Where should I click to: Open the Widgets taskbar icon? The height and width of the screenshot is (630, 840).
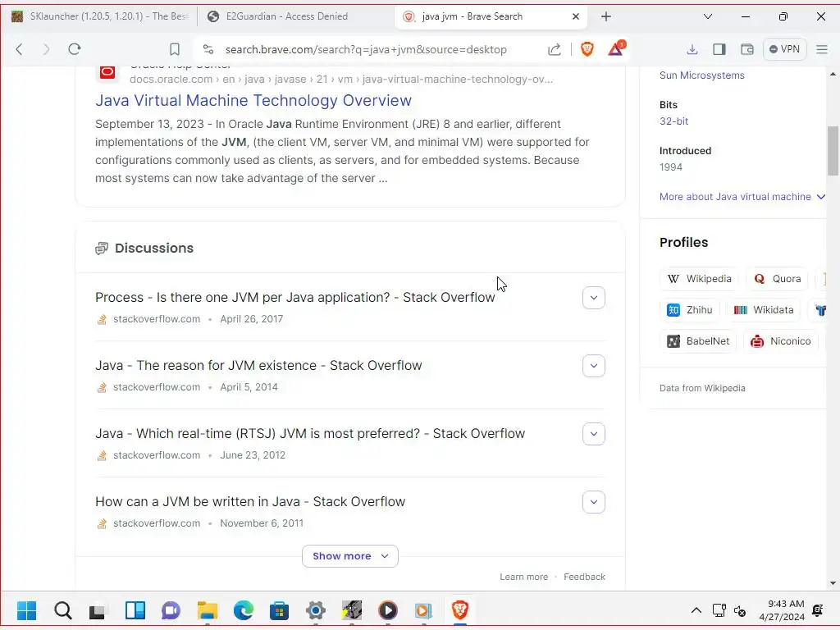[x=135, y=610]
